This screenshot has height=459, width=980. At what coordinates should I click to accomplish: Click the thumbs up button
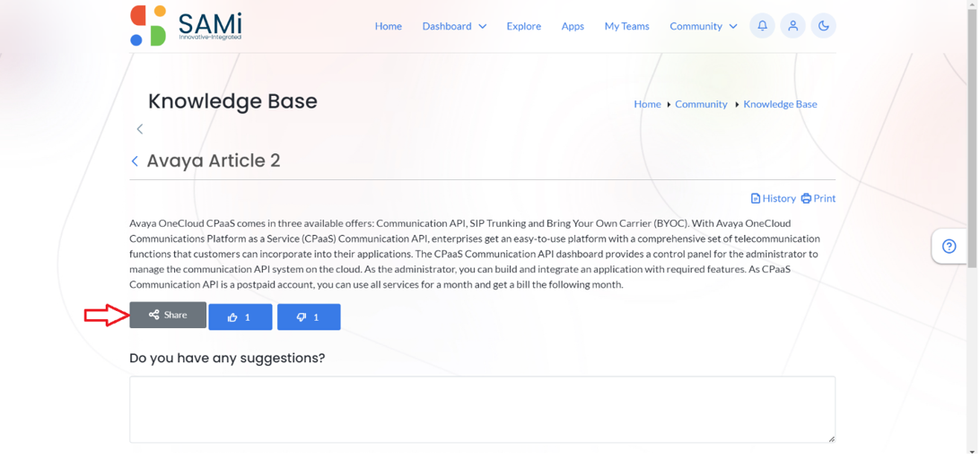[240, 317]
